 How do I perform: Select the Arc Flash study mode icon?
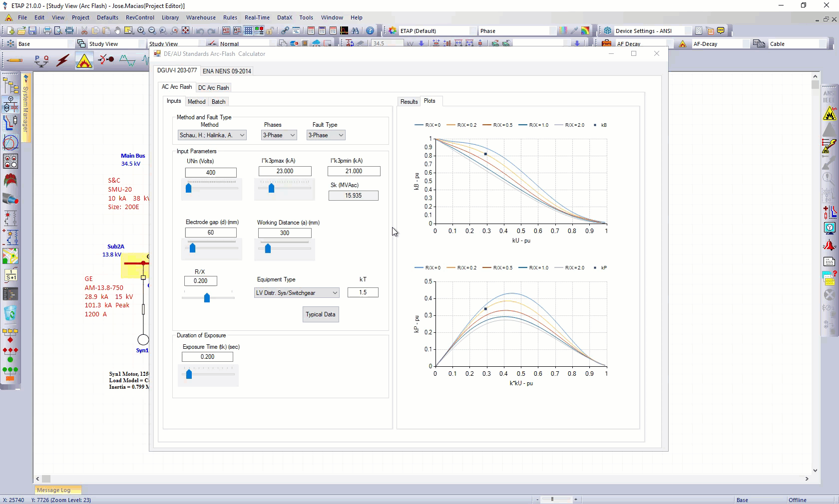pos(84,61)
